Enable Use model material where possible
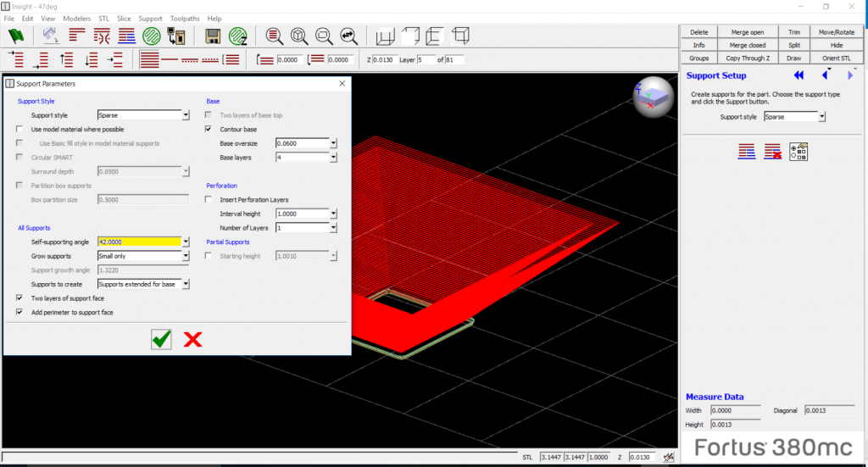 click(x=19, y=129)
